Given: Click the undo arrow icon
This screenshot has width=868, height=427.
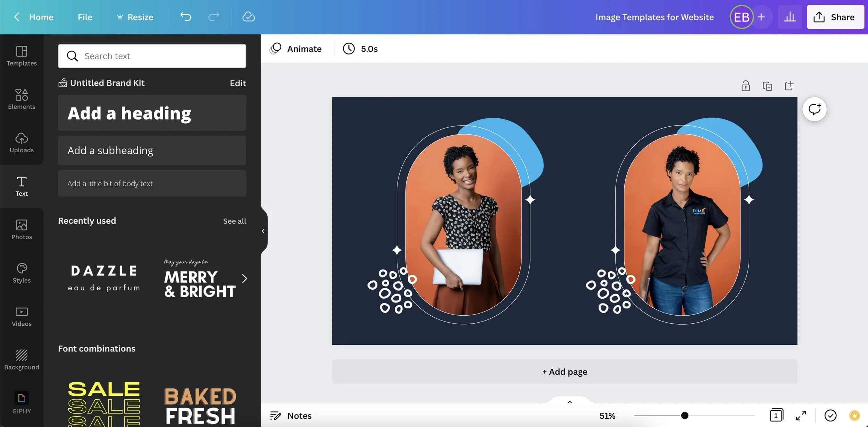Looking at the screenshot, I should pos(186,17).
